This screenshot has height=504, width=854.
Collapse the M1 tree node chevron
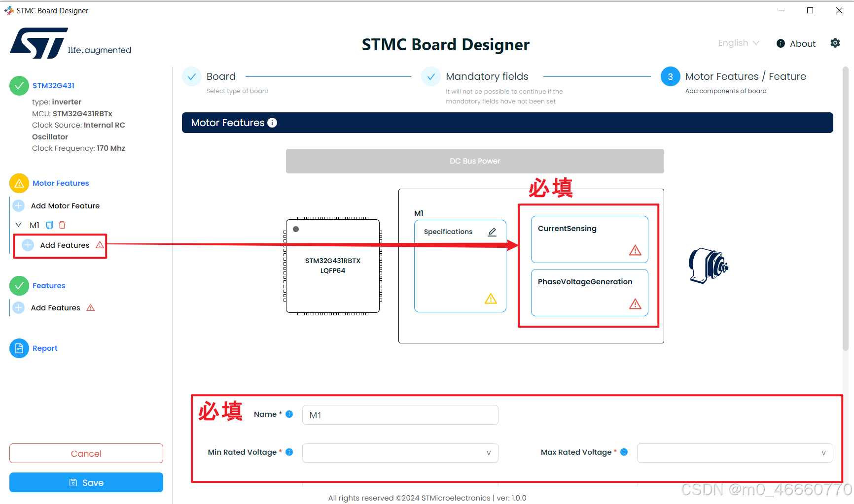[x=19, y=225]
